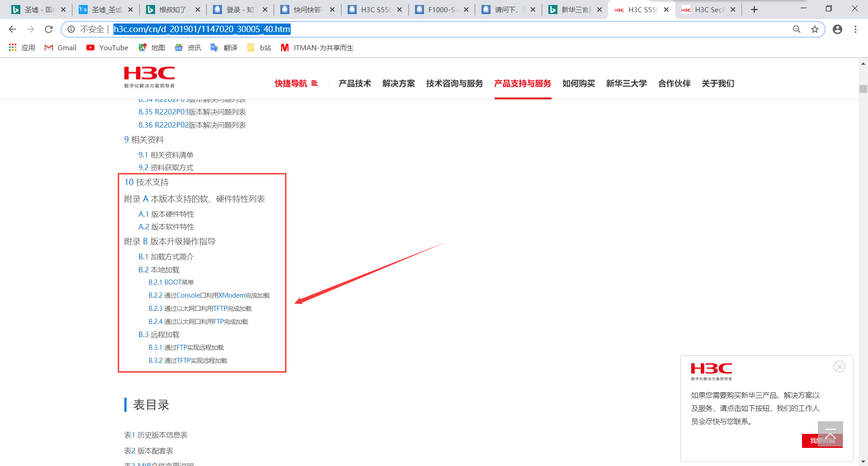The width and height of the screenshot is (868, 466).
Task: Open A.1 版本硬件特性 link
Action: 166,214
